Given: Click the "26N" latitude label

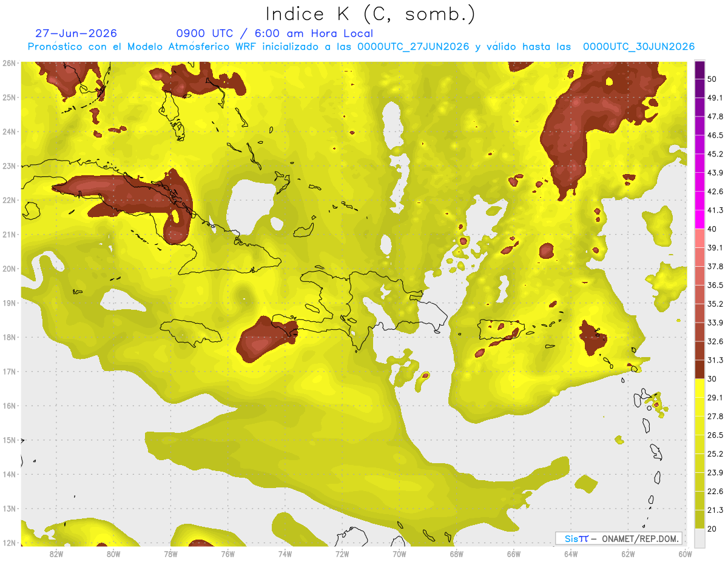Looking at the screenshot, I should 9,63.
